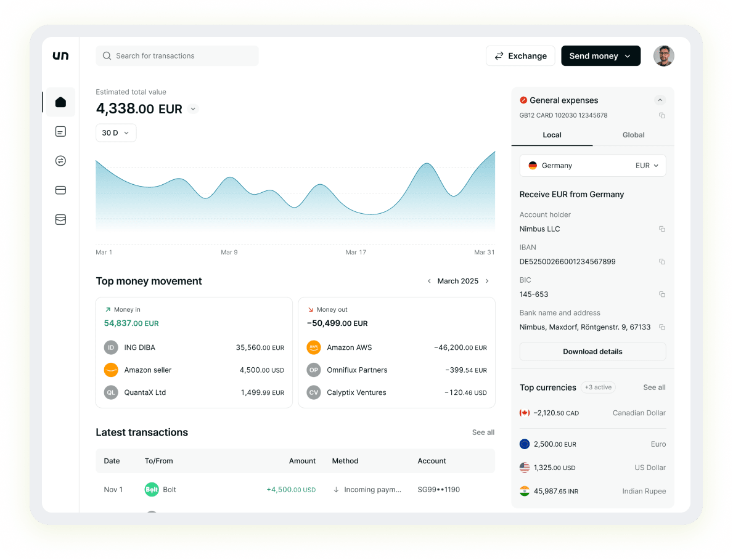Open the wallet sidebar icon at bottom
Viewport: 733px width, 560px height.
[60, 219]
